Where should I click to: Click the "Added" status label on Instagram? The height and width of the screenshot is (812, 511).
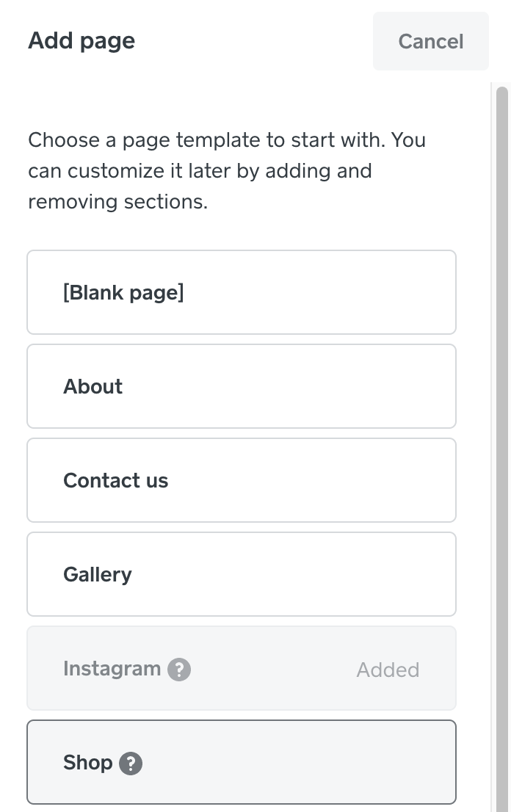coord(388,670)
